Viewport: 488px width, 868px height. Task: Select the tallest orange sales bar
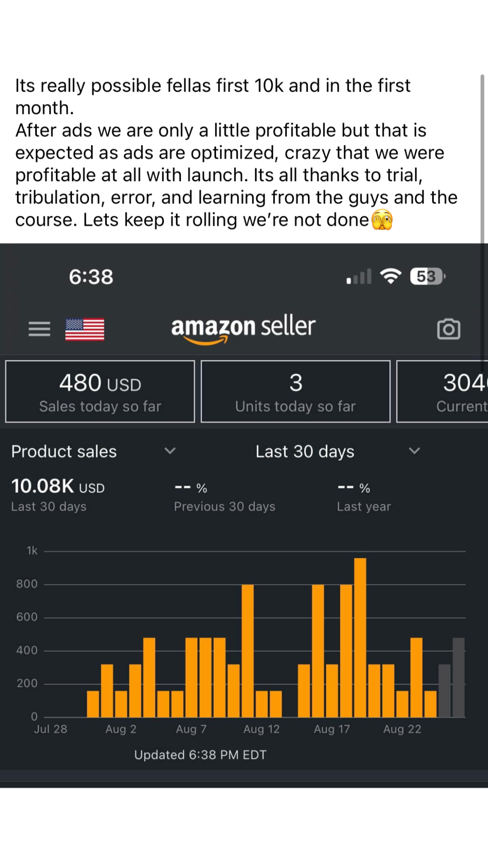[x=360, y=637]
